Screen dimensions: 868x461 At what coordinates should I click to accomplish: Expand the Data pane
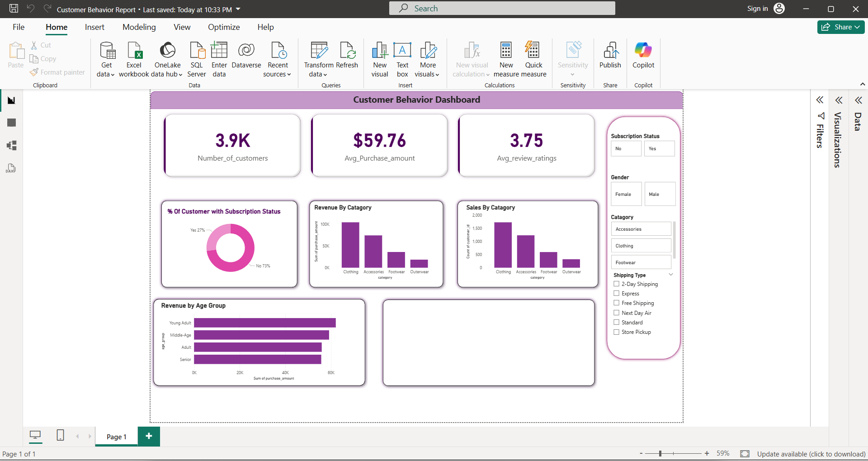(858, 100)
